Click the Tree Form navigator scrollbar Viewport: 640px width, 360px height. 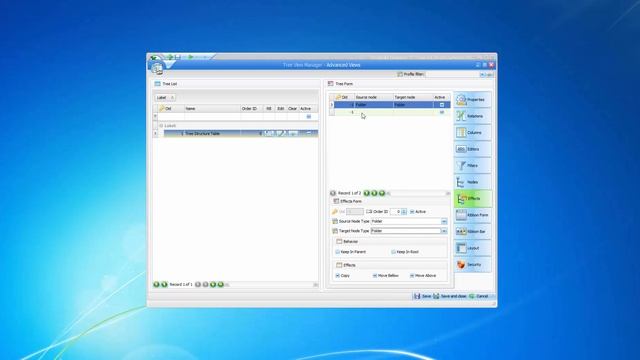pyautogui.click(x=418, y=193)
